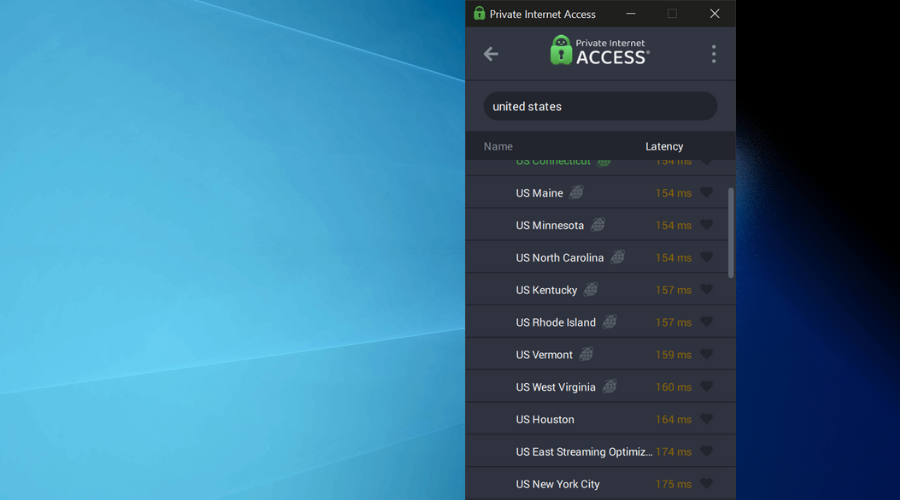
Task: Click the globe icon beside US Rhode Island
Action: (609, 322)
